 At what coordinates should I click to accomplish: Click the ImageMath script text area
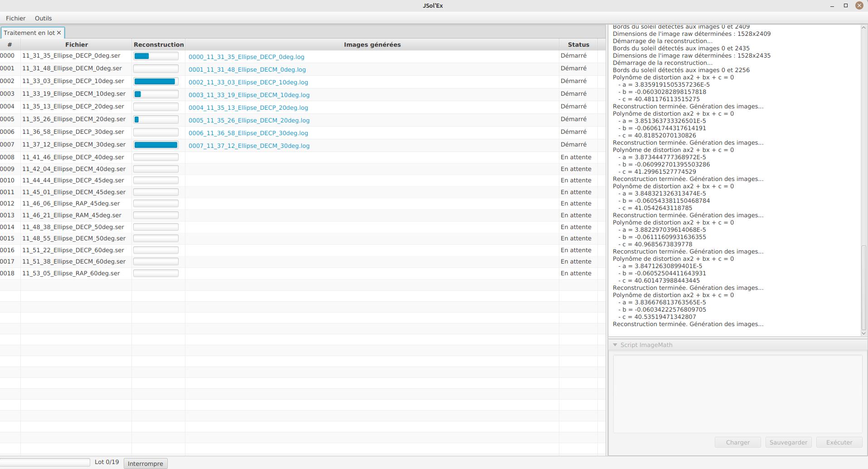(737, 394)
